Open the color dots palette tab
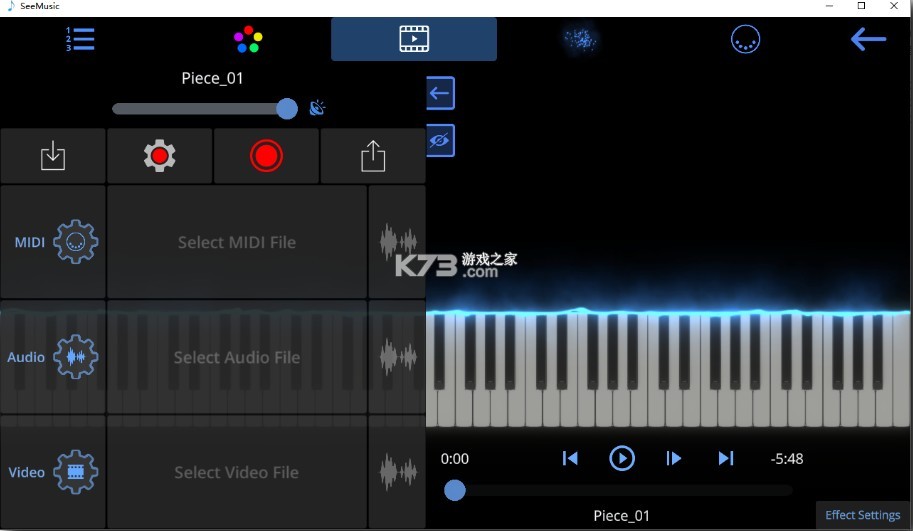 (x=248, y=39)
